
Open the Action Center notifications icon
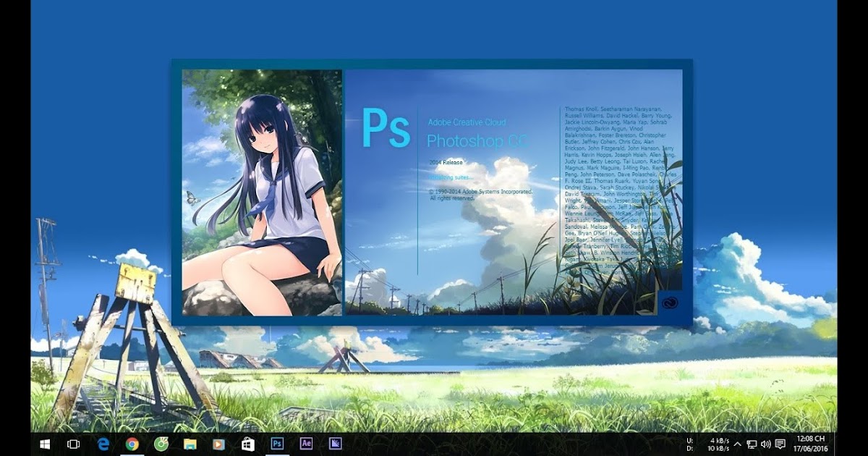point(780,444)
